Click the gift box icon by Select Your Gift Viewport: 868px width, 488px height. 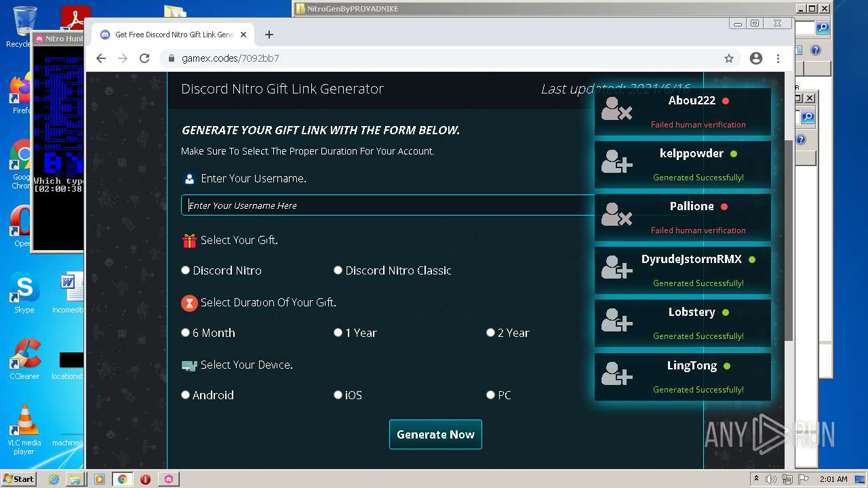[189, 241]
